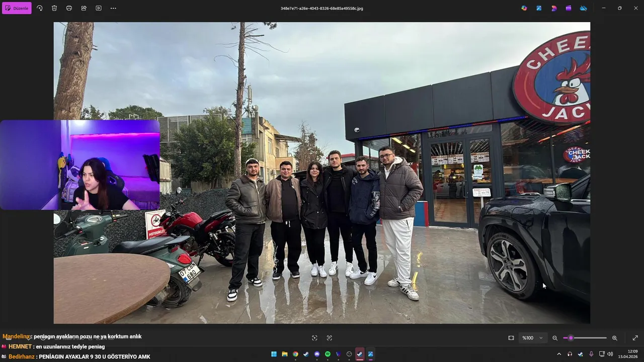Enter full screen with the expand arrows

tap(635, 338)
